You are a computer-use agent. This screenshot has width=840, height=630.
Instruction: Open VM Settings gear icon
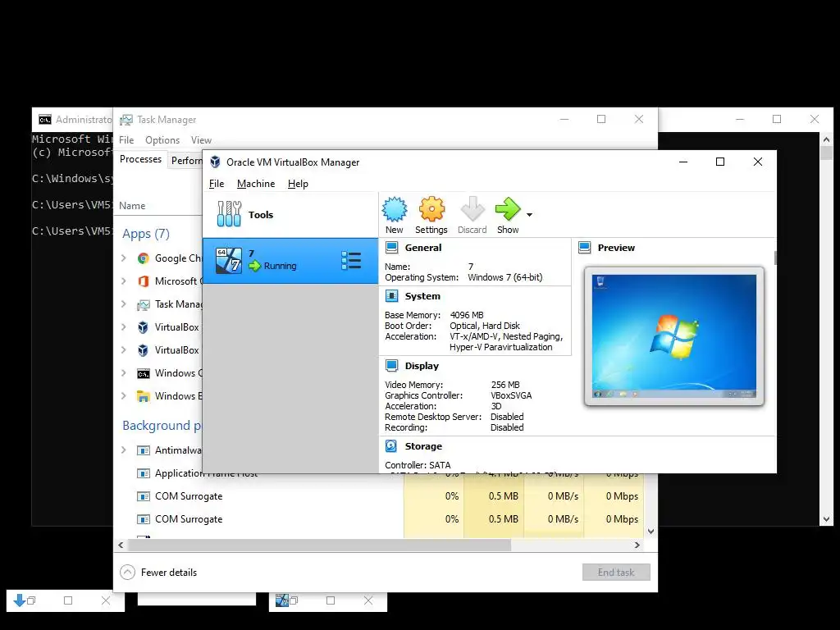tap(431, 209)
